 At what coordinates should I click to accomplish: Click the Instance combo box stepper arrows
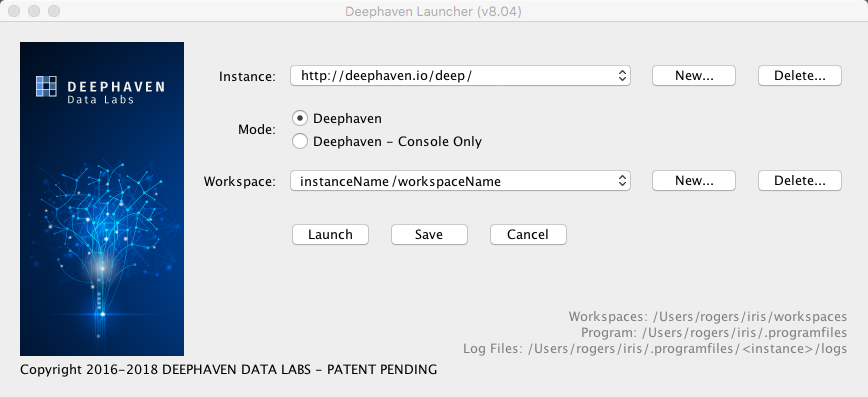pyautogui.click(x=622, y=76)
